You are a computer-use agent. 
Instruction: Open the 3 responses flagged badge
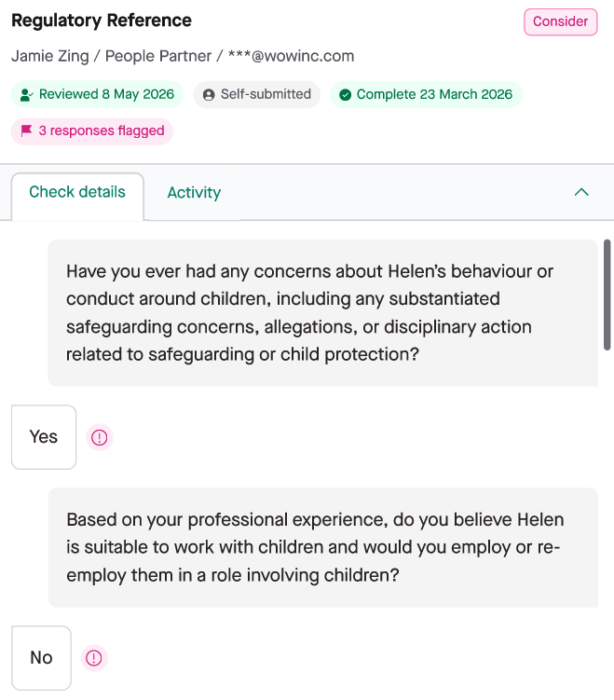(x=92, y=130)
